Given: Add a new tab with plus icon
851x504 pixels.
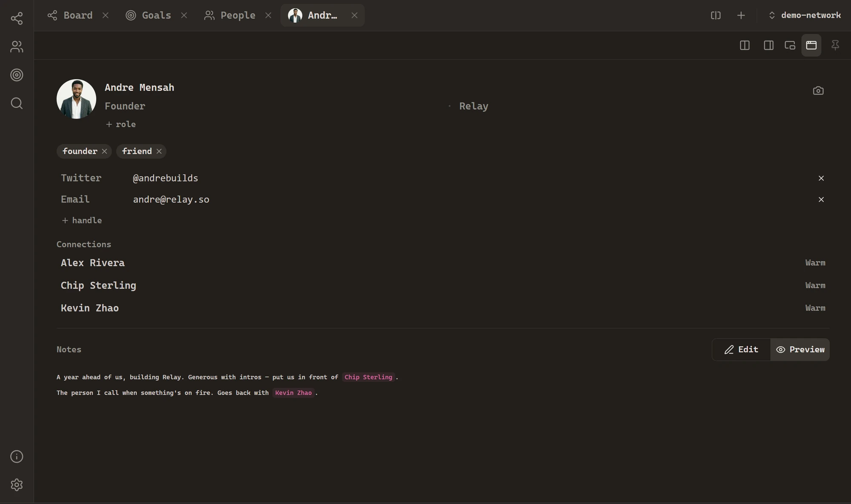Looking at the screenshot, I should click(x=741, y=15).
